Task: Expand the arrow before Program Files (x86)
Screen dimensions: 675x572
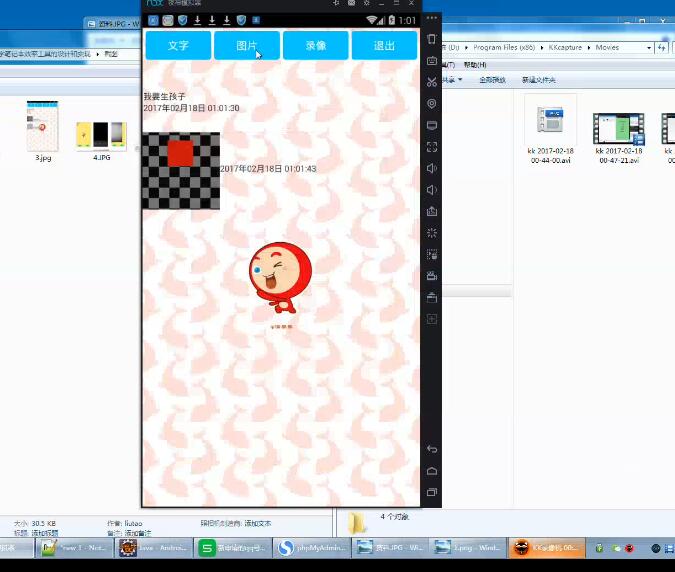Action: 466,48
